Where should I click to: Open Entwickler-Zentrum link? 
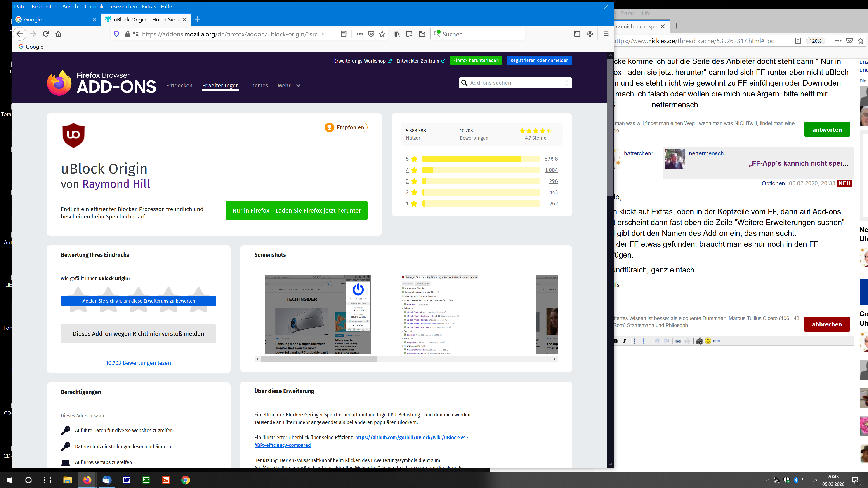tap(421, 61)
